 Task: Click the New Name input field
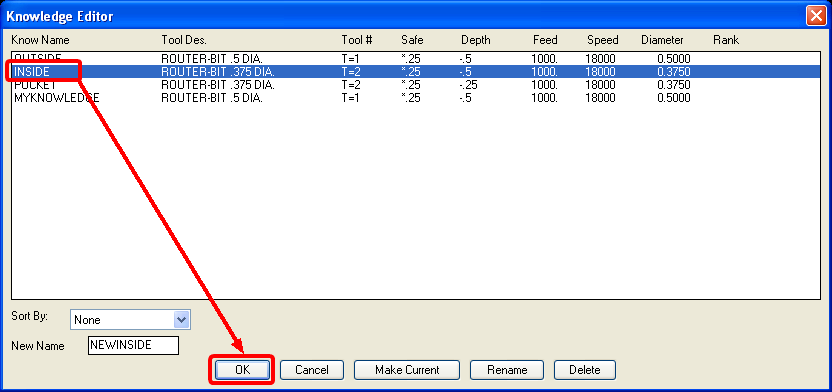click(x=133, y=345)
